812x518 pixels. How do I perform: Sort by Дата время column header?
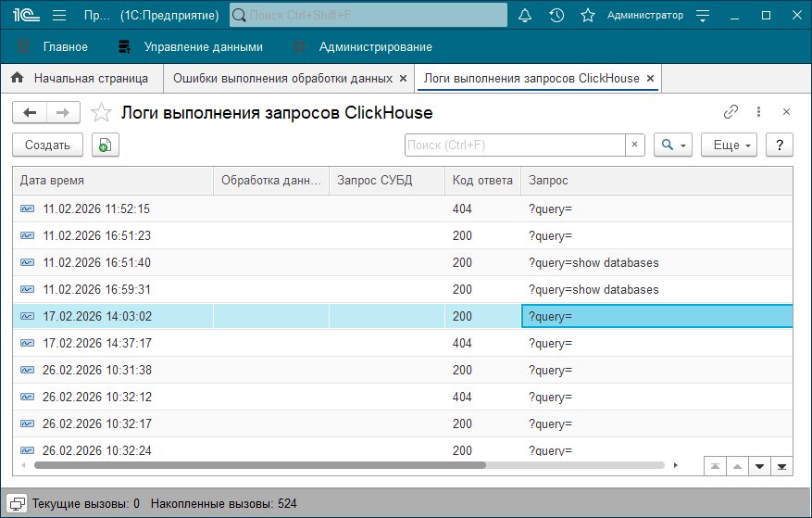click(113, 181)
